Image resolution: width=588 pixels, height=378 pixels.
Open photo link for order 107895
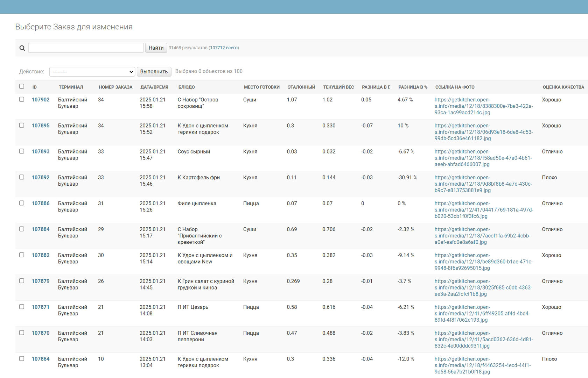[484, 132]
